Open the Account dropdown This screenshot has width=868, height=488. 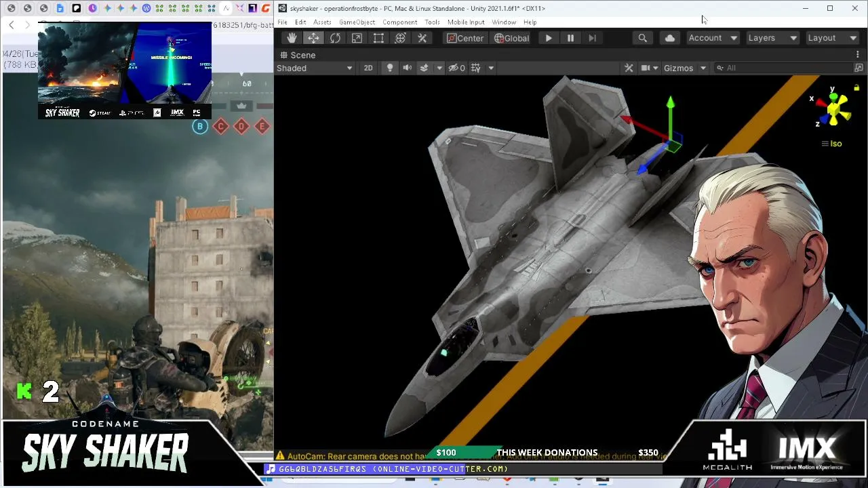712,38
